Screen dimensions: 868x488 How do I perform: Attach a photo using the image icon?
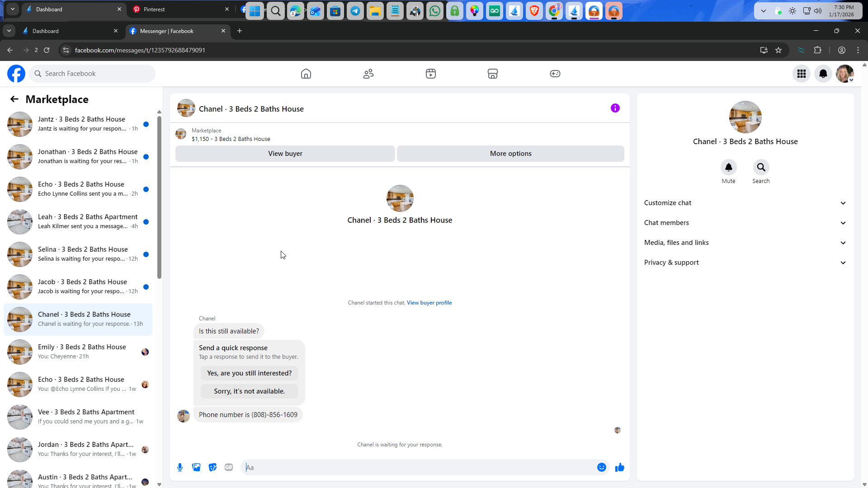[x=196, y=467]
